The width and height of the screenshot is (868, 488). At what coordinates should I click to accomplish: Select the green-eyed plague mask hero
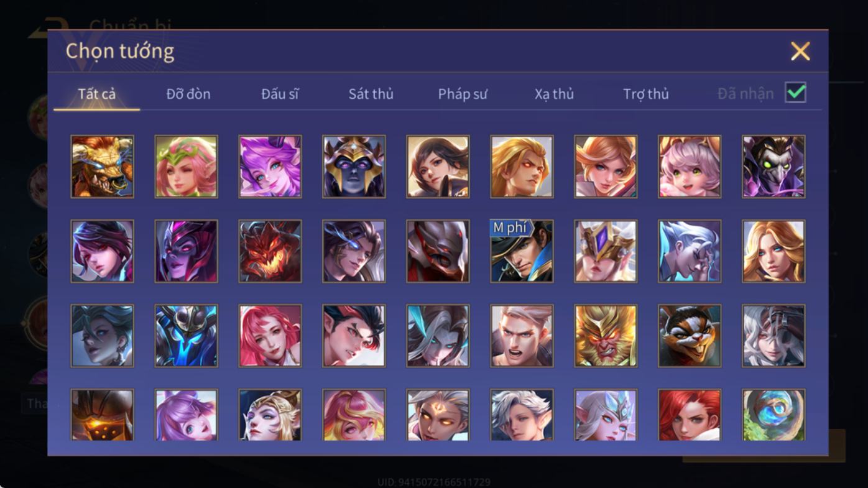click(x=773, y=167)
